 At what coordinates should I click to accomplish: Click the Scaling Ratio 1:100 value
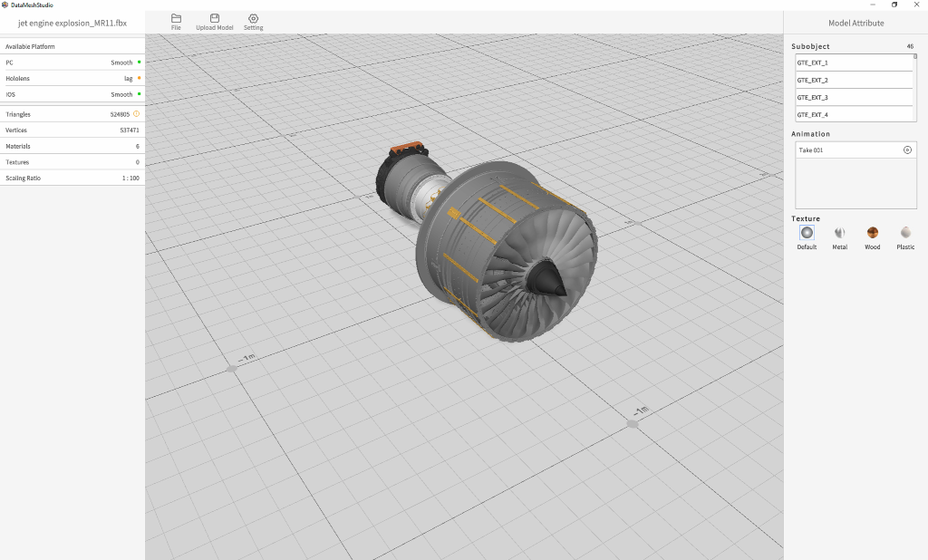click(130, 179)
